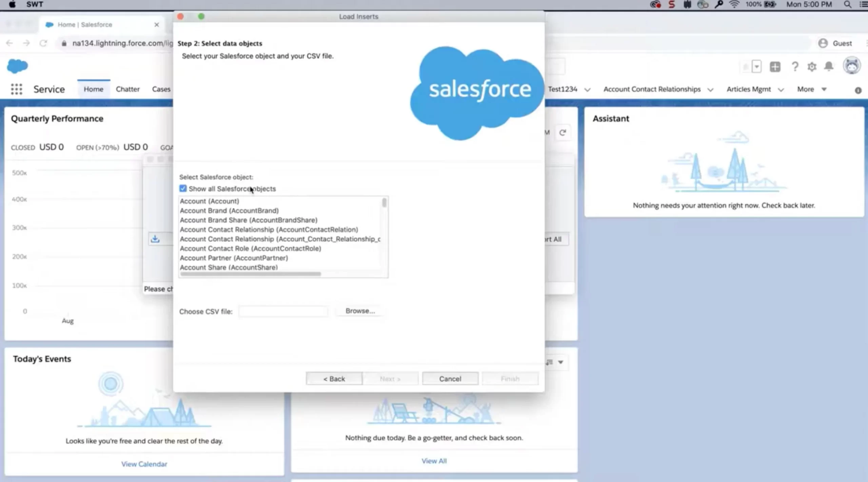This screenshot has height=482, width=868.
Task: Click the red S icon in menu bar
Action: tap(671, 4)
